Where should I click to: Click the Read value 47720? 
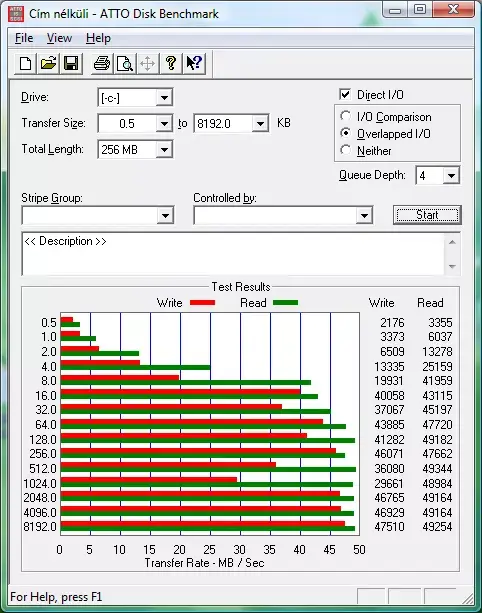tap(437, 425)
